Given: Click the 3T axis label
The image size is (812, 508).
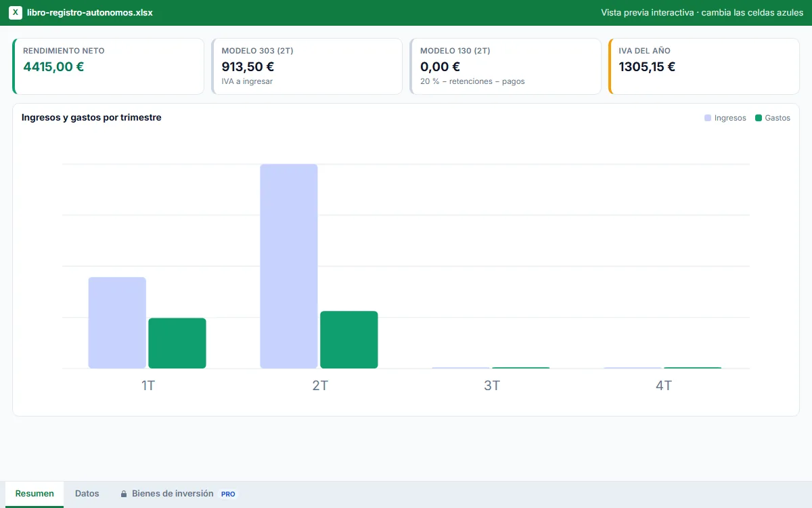Looking at the screenshot, I should [491, 385].
